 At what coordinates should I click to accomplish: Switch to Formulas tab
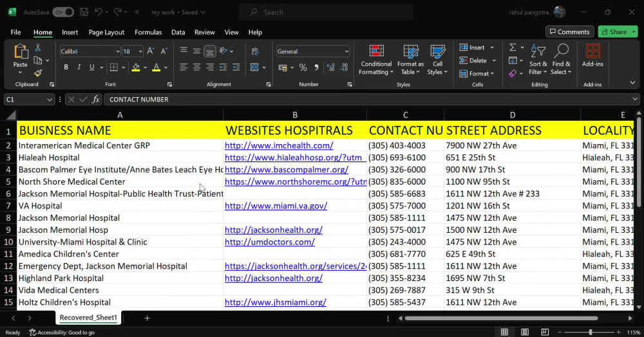coord(148,32)
